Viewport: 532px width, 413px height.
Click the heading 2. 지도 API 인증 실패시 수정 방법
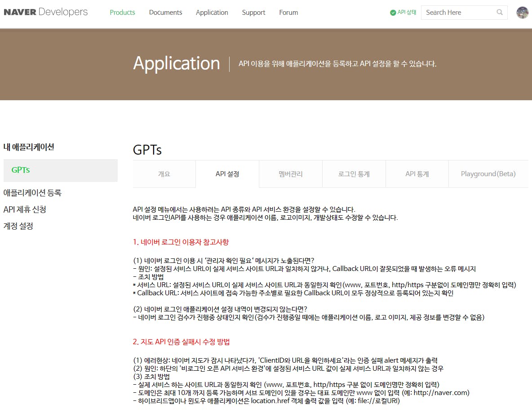[x=181, y=342]
